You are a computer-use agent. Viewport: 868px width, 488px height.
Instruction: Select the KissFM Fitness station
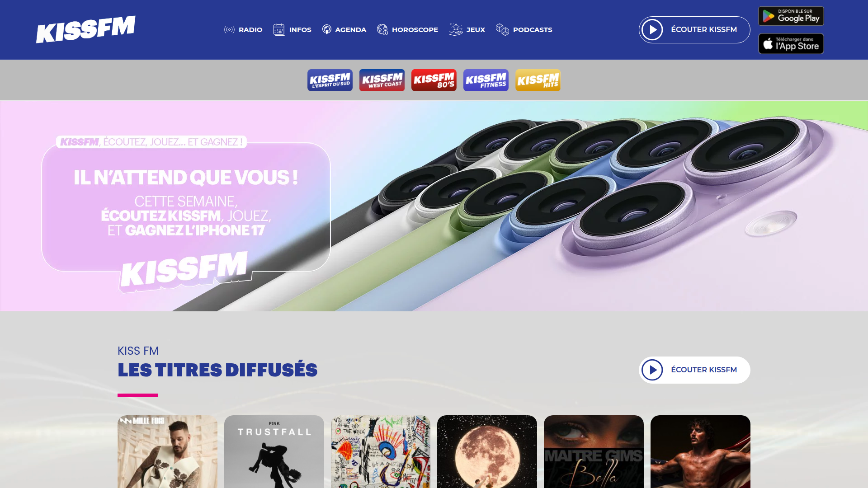(486, 80)
